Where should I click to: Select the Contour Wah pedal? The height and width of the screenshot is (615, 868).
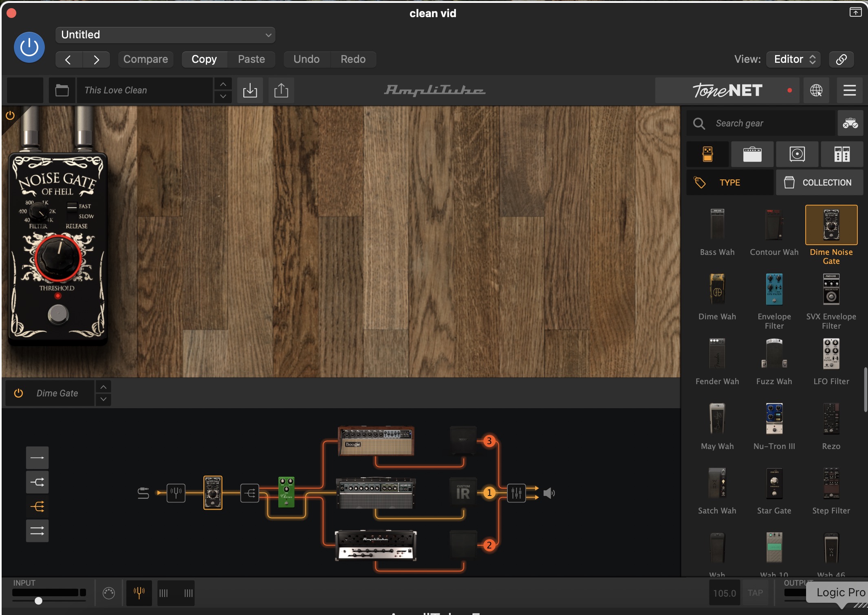(x=774, y=232)
